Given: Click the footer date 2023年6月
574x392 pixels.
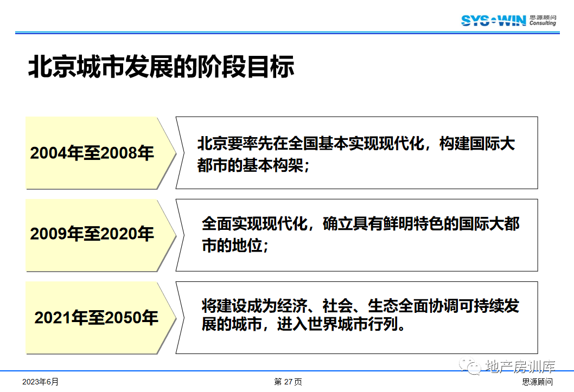Looking at the screenshot, I should point(40,382).
